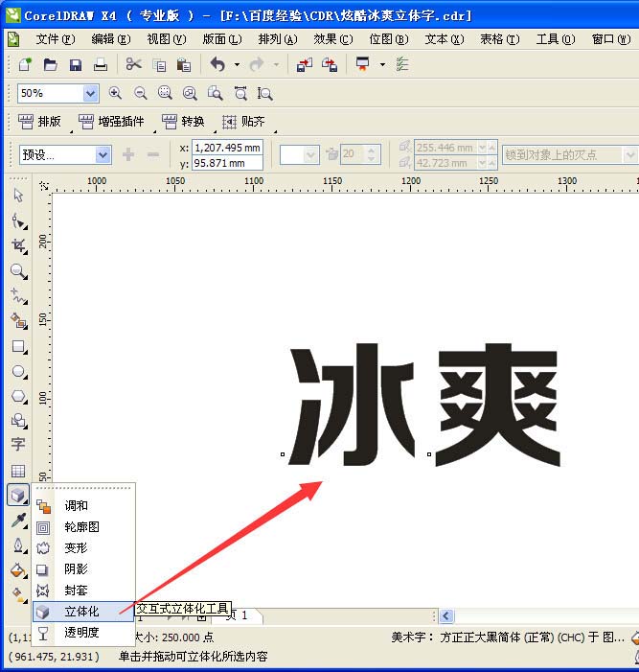Click the New document icon
Screen dimensions: 639x672
click(x=25, y=65)
